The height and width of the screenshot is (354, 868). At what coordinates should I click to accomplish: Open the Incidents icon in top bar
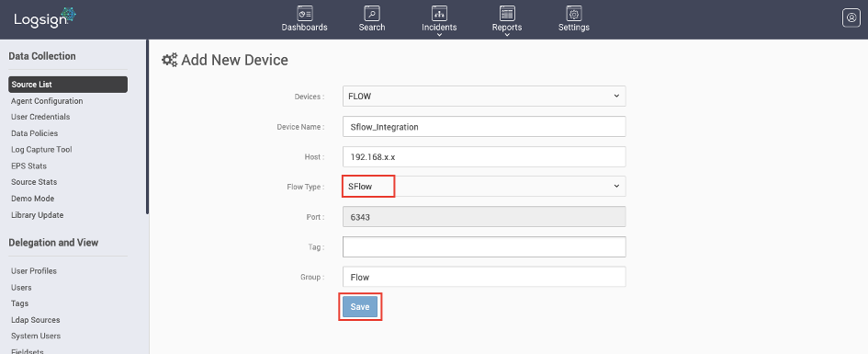pyautogui.click(x=439, y=13)
